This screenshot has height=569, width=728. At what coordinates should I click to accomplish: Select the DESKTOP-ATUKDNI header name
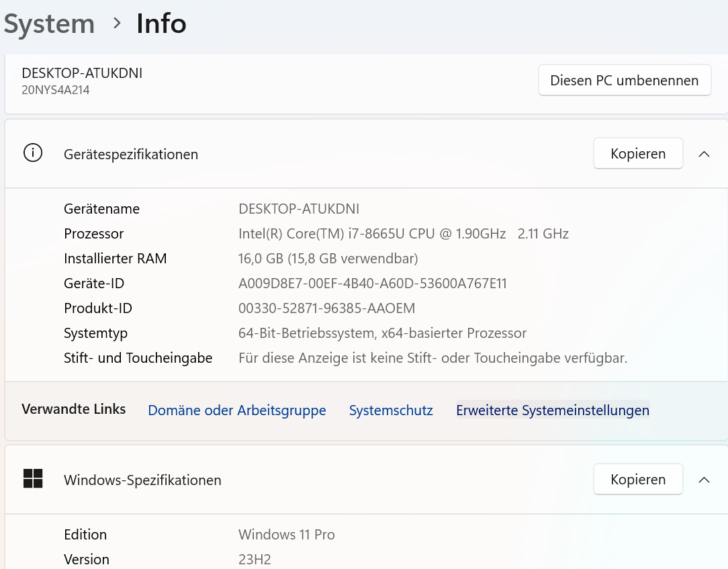tap(82, 73)
